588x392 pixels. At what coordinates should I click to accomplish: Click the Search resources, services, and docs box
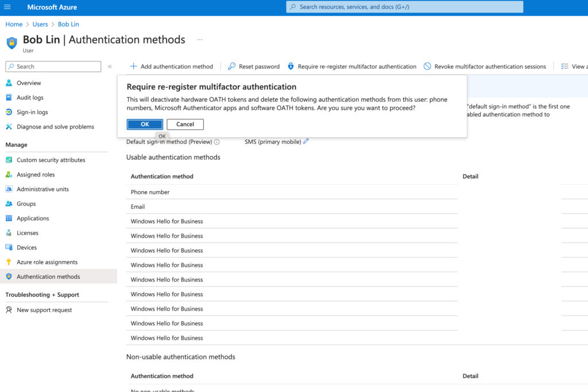(x=405, y=7)
